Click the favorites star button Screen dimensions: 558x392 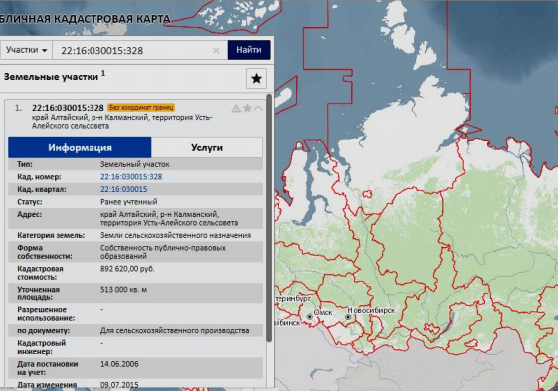(x=256, y=78)
